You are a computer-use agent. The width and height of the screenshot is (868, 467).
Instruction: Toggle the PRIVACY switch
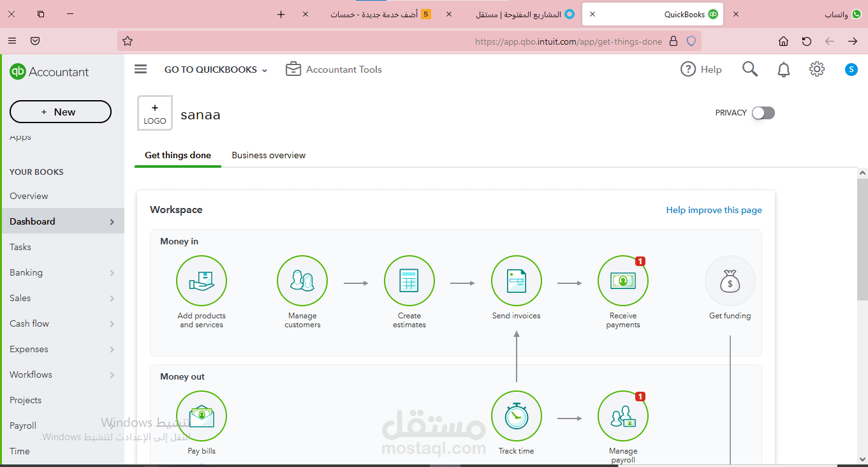click(763, 113)
